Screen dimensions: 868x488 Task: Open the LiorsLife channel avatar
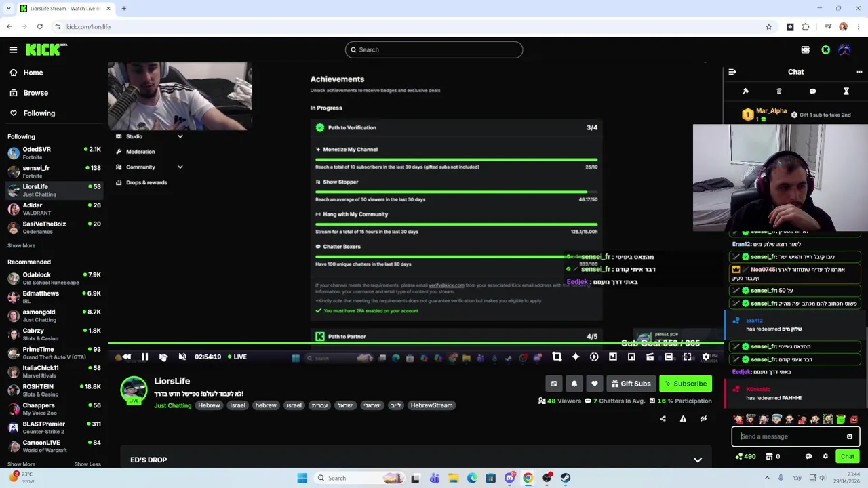tap(134, 390)
